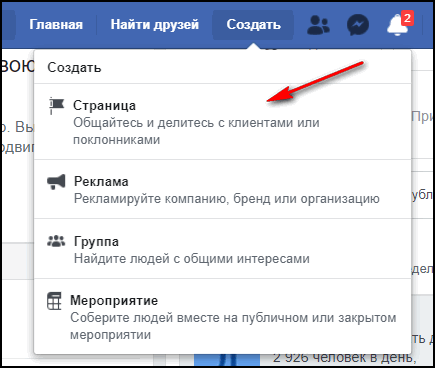Viewport: 435px width, 368px height.
Task: Open the Главная home link
Action: point(56,25)
